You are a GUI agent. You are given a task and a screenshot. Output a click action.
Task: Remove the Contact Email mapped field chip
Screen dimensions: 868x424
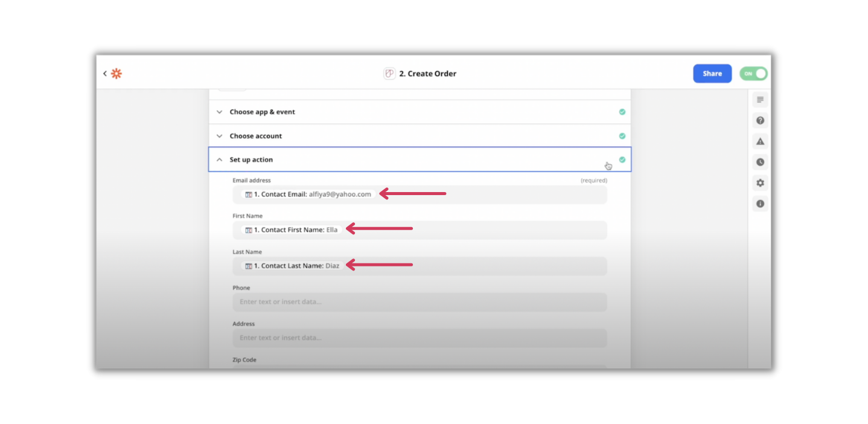click(x=308, y=194)
